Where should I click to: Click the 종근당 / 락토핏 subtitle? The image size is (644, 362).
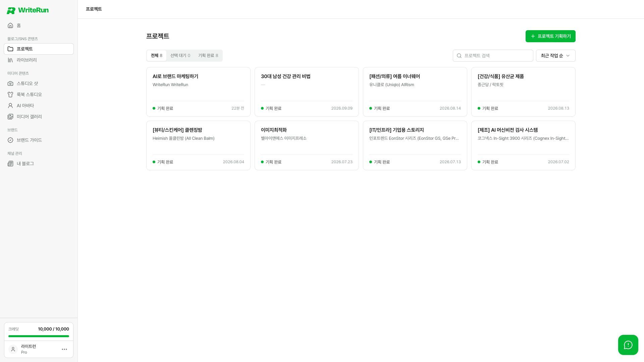click(490, 85)
